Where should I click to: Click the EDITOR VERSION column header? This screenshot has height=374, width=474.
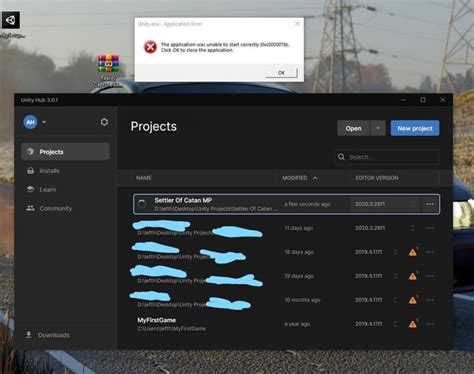(377, 178)
